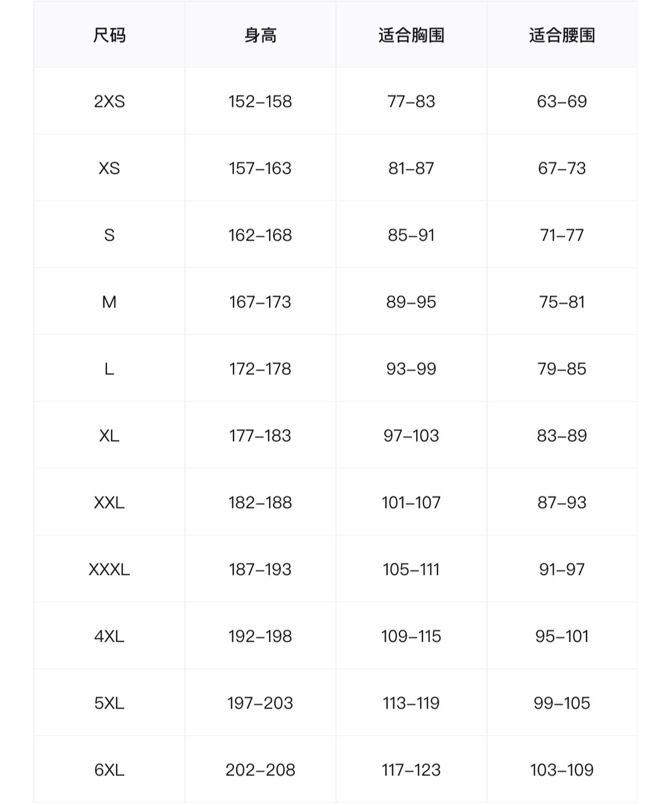Select waist range 103–109
This screenshot has width=672, height=805.
562,770
